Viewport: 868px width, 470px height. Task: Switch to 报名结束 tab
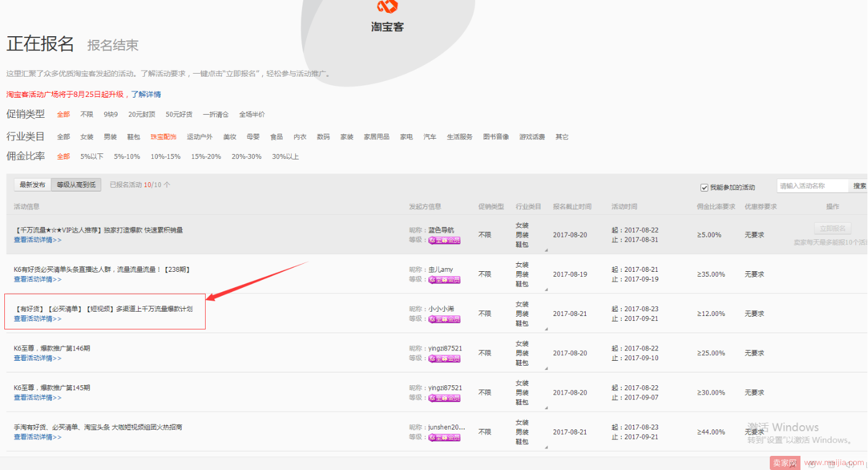113,45
